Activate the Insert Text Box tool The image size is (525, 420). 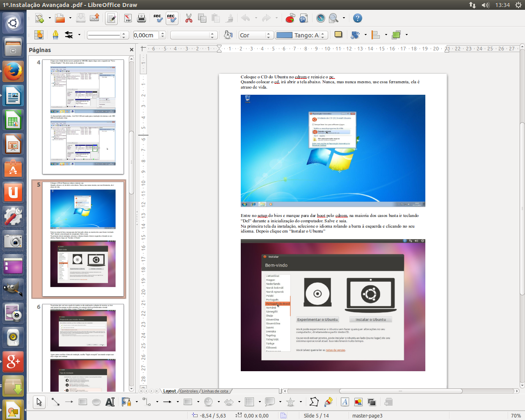click(110, 402)
